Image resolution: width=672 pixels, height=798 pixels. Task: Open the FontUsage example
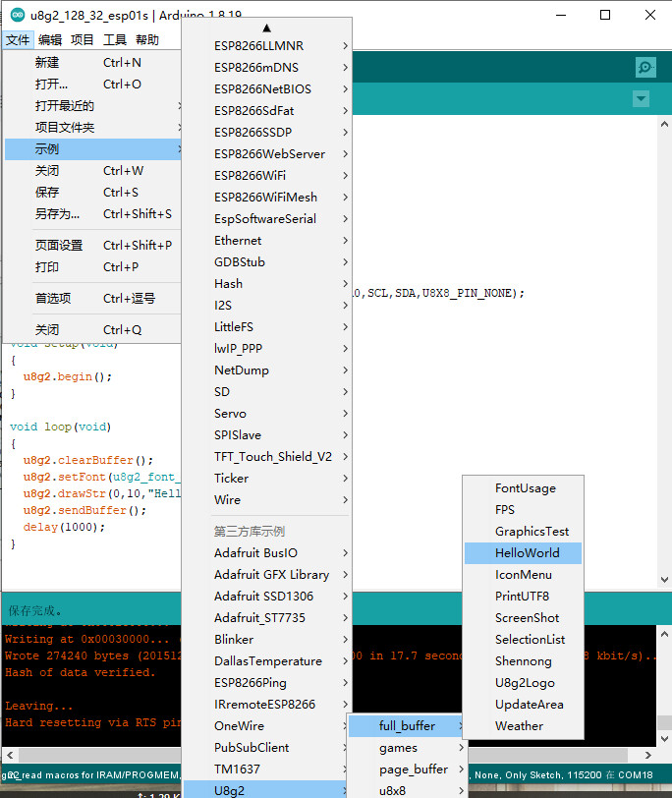pos(523,488)
